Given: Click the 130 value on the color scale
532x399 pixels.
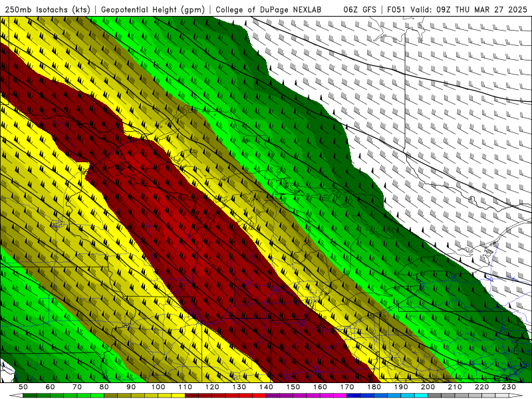Looking at the screenshot, I should [239, 387].
